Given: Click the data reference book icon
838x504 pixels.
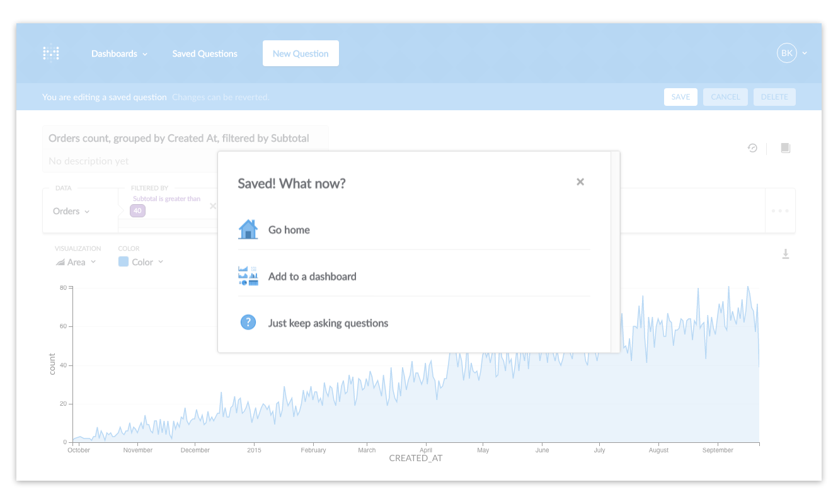Looking at the screenshot, I should tap(785, 148).
